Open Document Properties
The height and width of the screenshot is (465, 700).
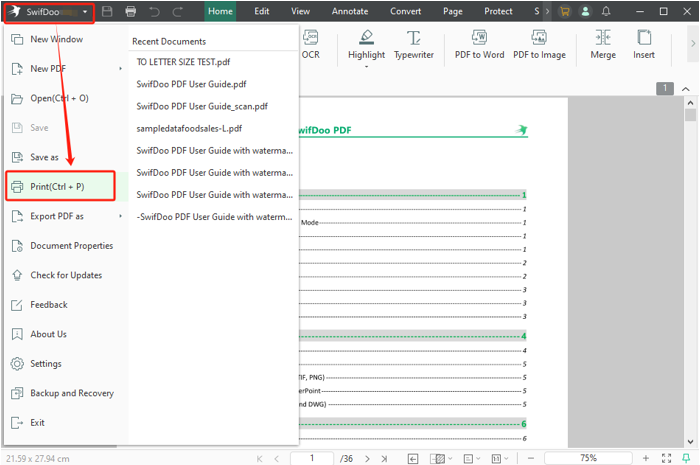(x=64, y=245)
